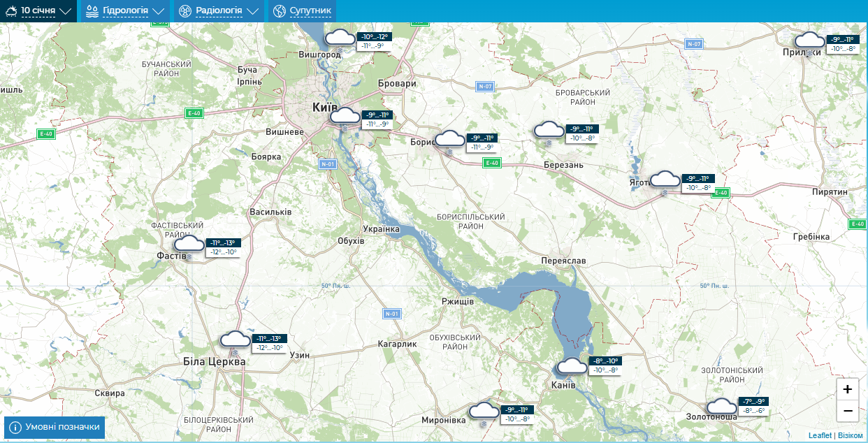Open the Візіком attribution link
868x443 pixels.
[x=851, y=435]
